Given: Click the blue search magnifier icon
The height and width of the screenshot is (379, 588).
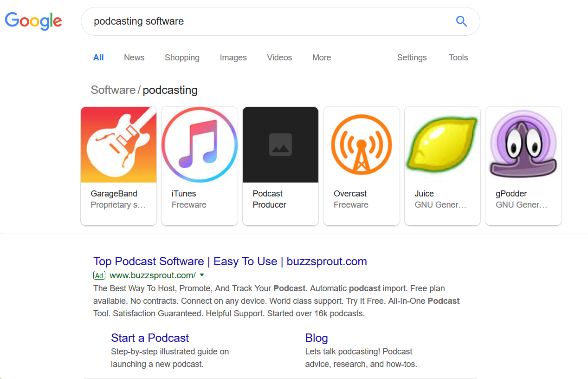Looking at the screenshot, I should click(x=461, y=21).
